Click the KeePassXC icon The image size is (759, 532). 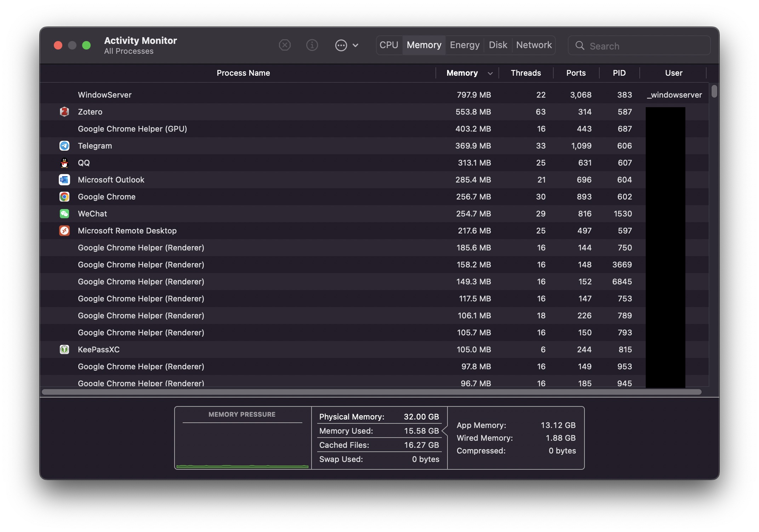point(64,349)
